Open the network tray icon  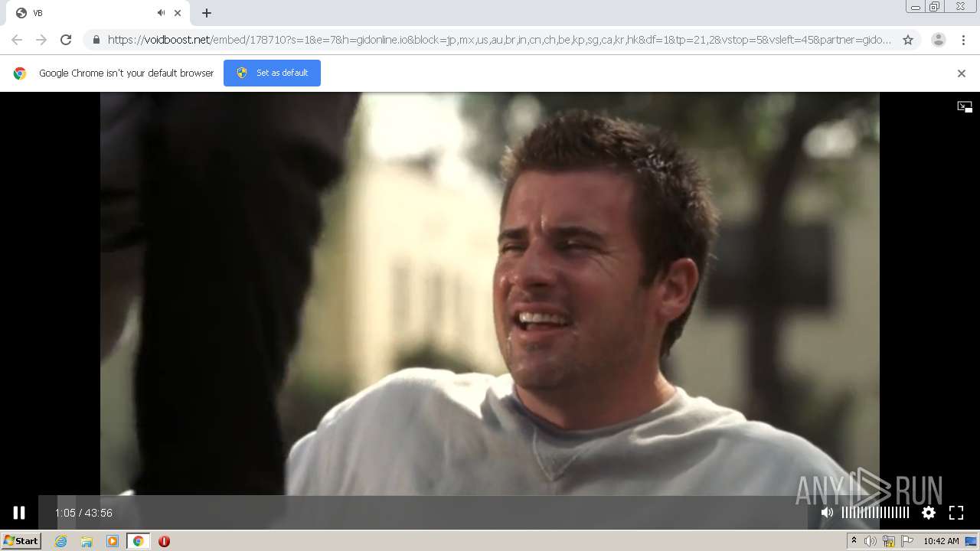[x=889, y=541]
